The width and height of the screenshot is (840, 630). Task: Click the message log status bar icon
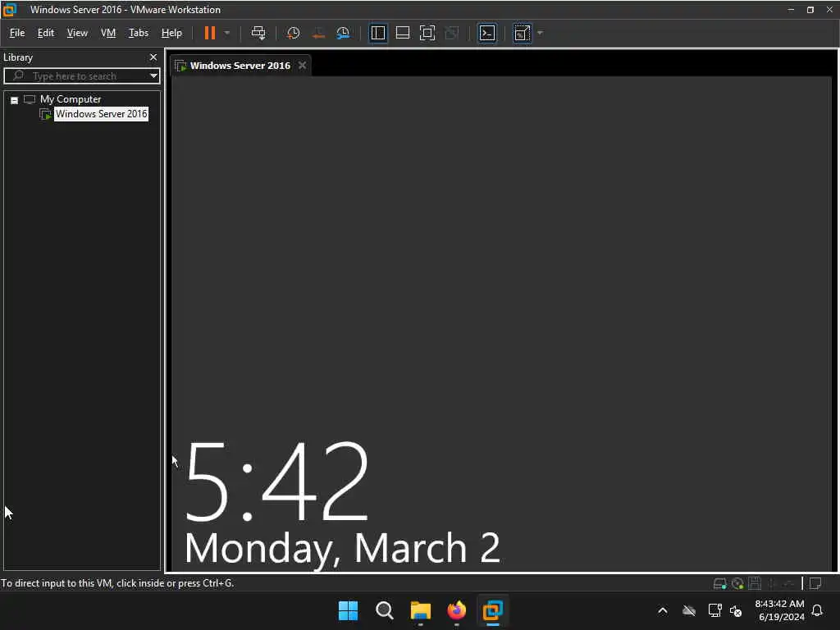click(x=815, y=583)
